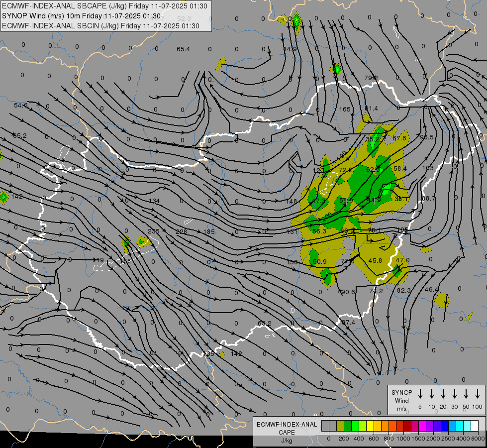The height and width of the screenshot is (448, 487).
Task: Click the 6000 tick label on the CAPE legend
Action: pyautogui.click(x=478, y=439)
